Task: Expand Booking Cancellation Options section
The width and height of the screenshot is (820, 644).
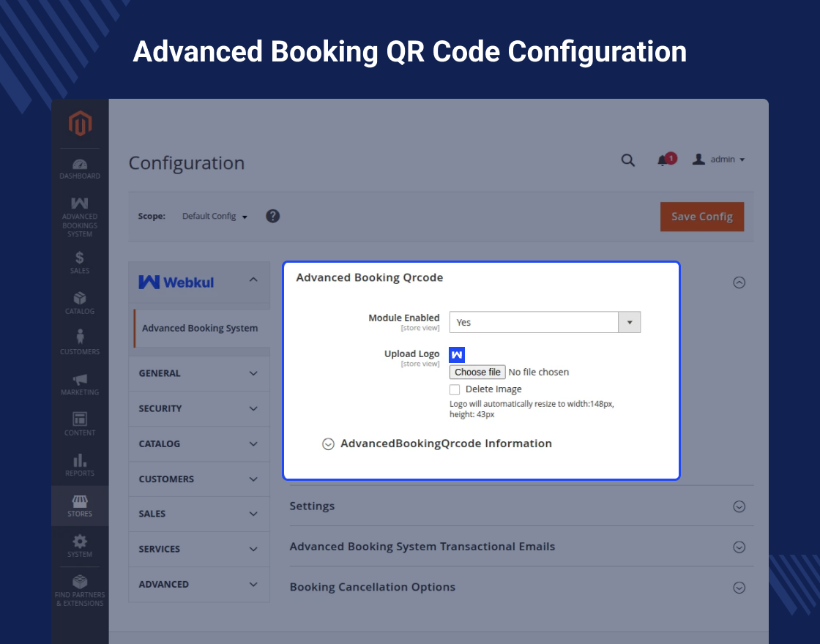Action: pos(521,587)
